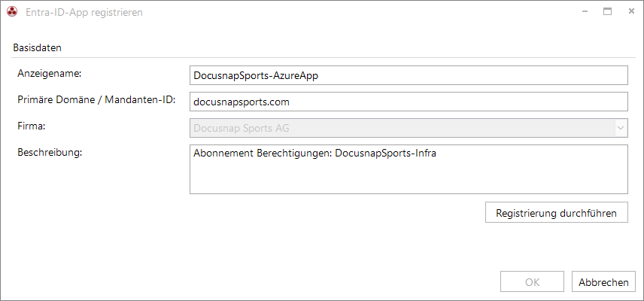Click the Primäre Domäne / Mandanten-ID: label
644x301 pixels.
pos(96,100)
